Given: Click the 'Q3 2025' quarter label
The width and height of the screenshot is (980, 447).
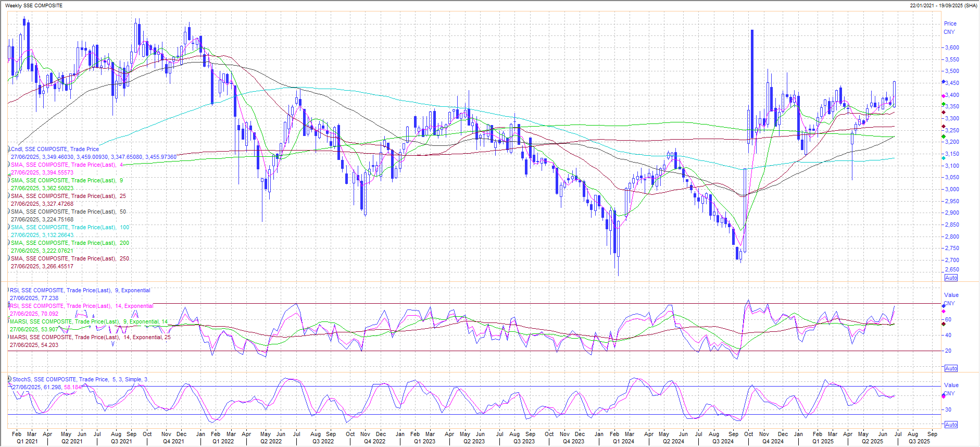Looking at the screenshot, I should (920, 441).
